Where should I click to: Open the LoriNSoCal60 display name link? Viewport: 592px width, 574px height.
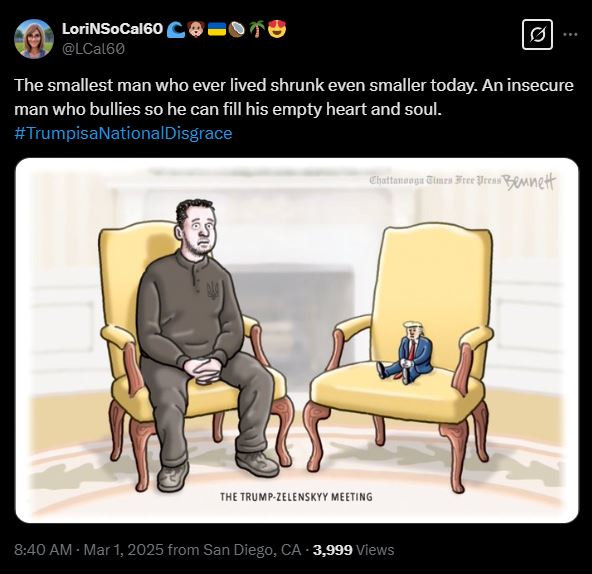pyautogui.click(x=112, y=29)
